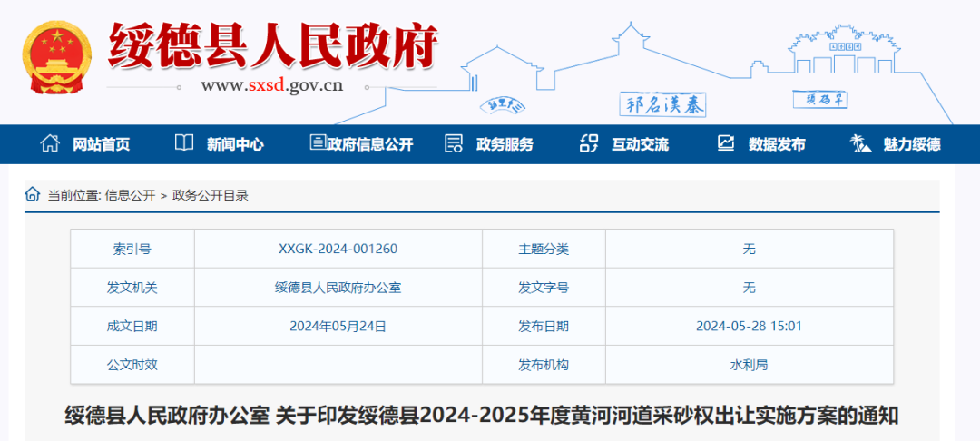The image size is (980, 441).
Task: Click the 信息公开 breadcrumb link
Action: coord(130,195)
